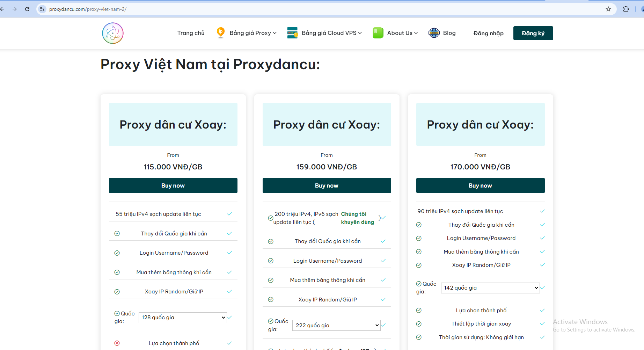Image resolution: width=644 pixels, height=350 pixels.
Task: Click circle check beside Thay đổi Quốc gia, 159.000 card
Action: click(271, 241)
